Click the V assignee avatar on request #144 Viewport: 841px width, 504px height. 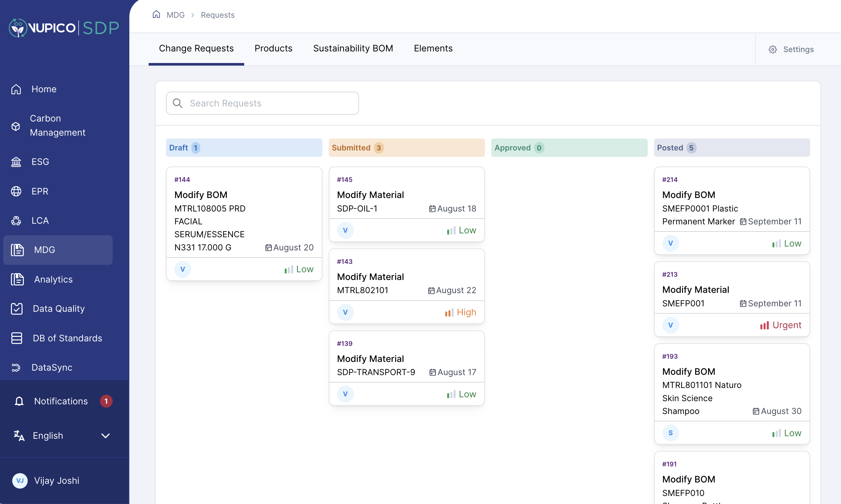point(182,269)
